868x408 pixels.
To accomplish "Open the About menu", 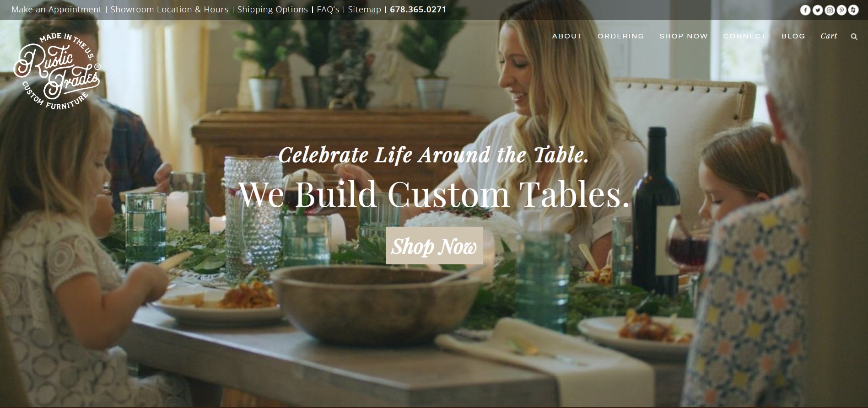I will tap(567, 36).
